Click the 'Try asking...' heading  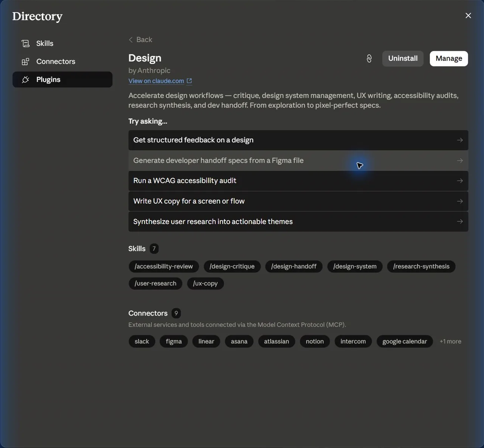[148, 121]
